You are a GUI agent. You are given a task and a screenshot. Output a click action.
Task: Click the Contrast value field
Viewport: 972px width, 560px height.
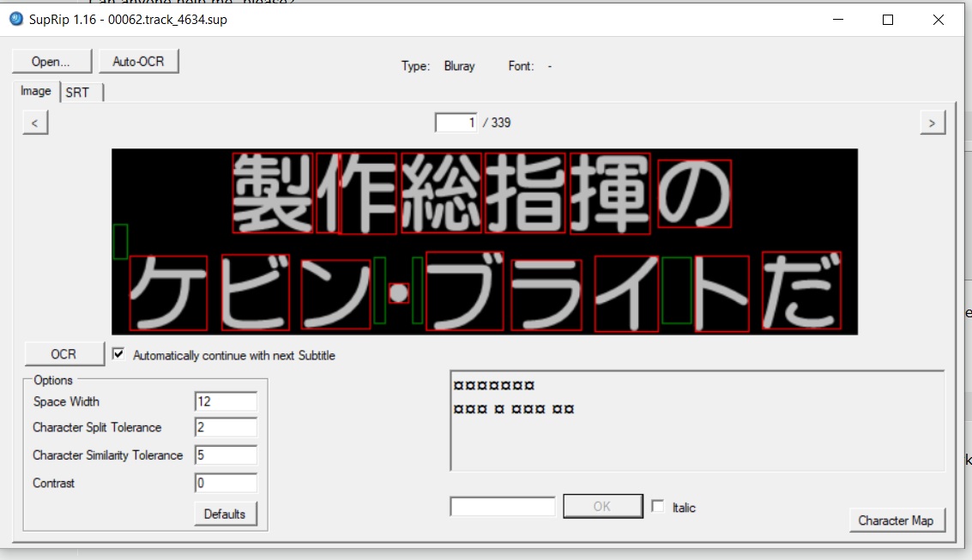pos(226,483)
